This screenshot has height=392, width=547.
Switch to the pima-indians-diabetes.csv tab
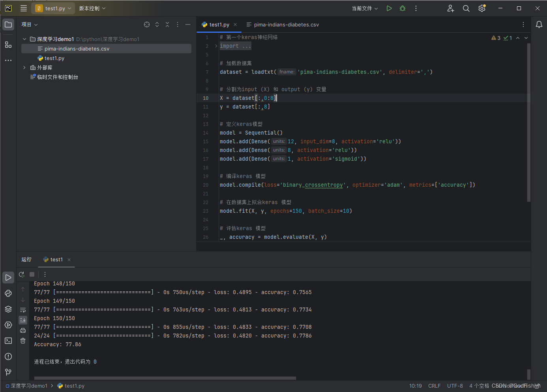[283, 24]
